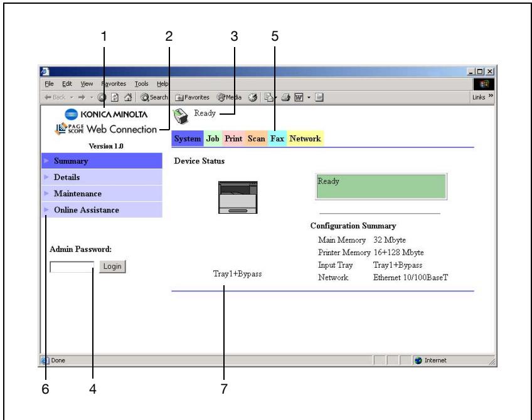
Task: Switch to the Print tab
Action: click(233, 139)
